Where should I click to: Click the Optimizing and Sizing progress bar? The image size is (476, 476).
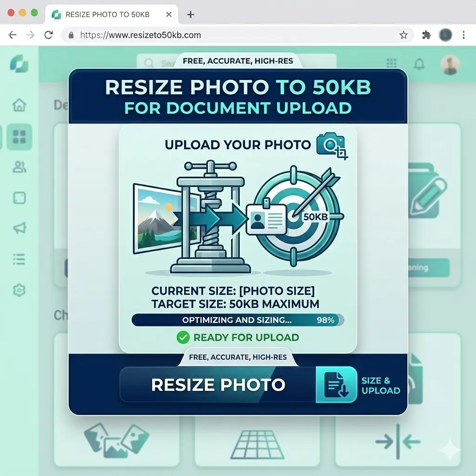pyautogui.click(x=238, y=320)
